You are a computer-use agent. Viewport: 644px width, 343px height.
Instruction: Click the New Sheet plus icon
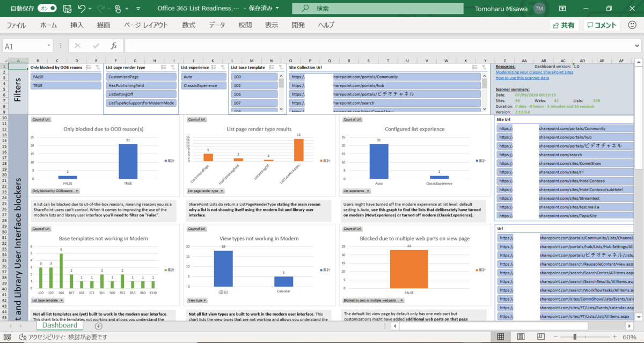pos(98,326)
